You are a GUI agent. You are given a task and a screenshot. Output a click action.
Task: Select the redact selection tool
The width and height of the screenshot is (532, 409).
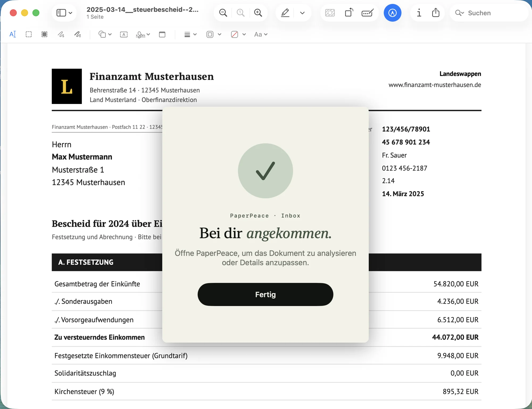pos(44,34)
